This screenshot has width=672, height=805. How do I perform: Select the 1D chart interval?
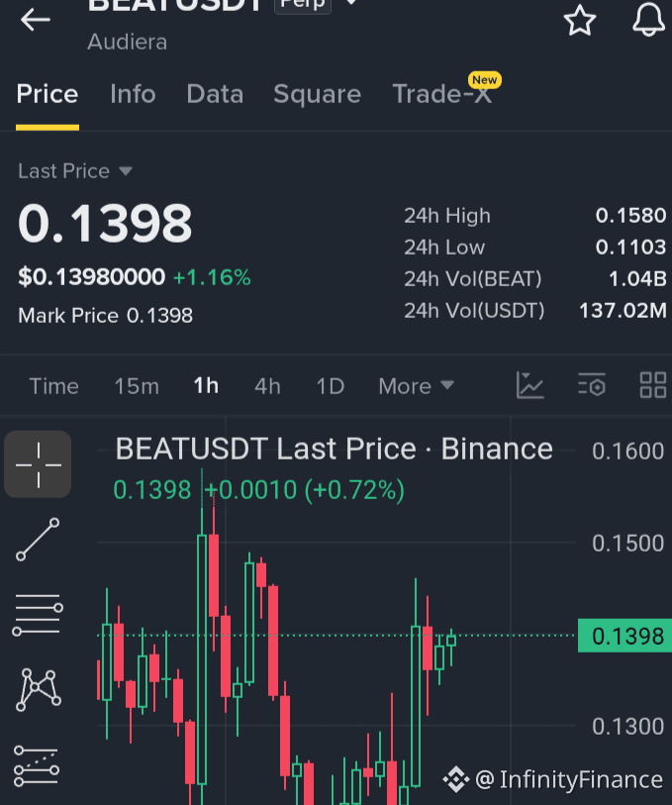[x=330, y=386]
